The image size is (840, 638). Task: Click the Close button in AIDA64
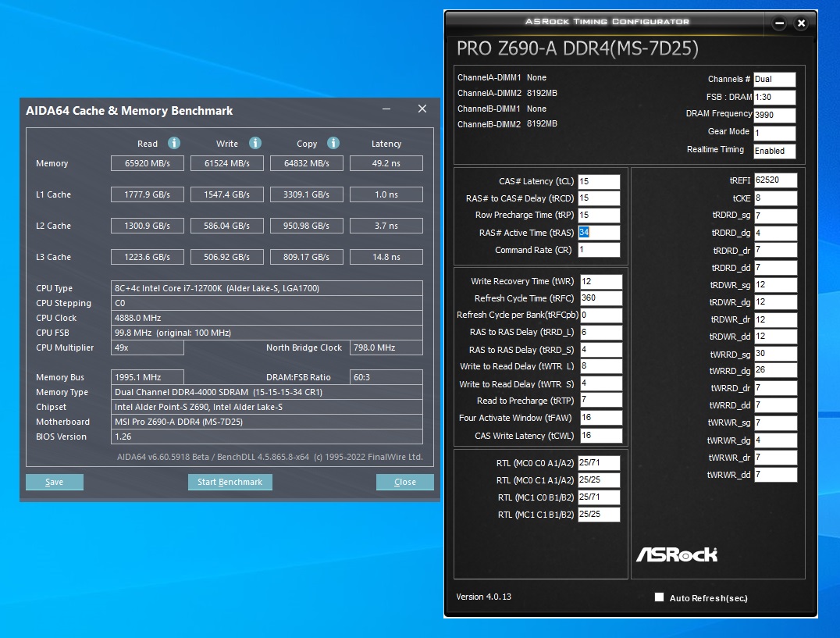(x=405, y=482)
